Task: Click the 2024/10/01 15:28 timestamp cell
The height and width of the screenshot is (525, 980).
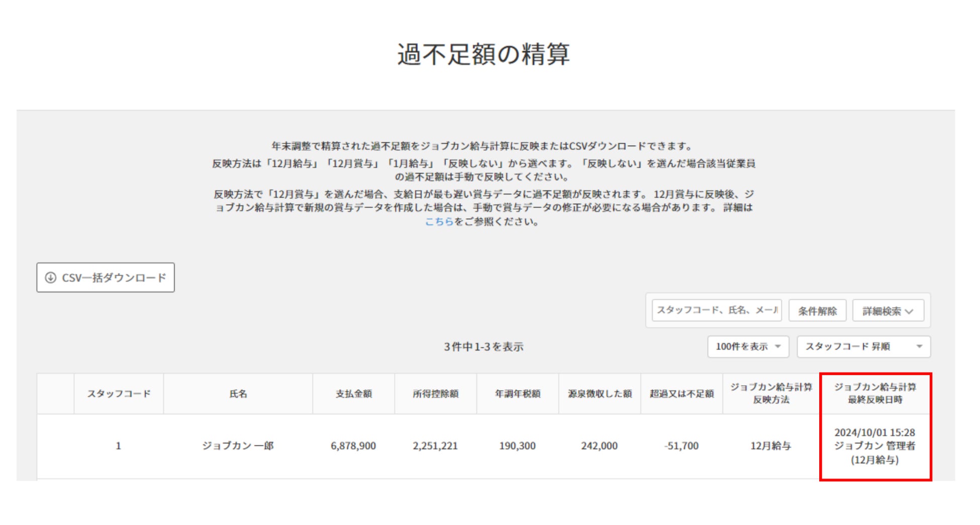Action: [875, 446]
